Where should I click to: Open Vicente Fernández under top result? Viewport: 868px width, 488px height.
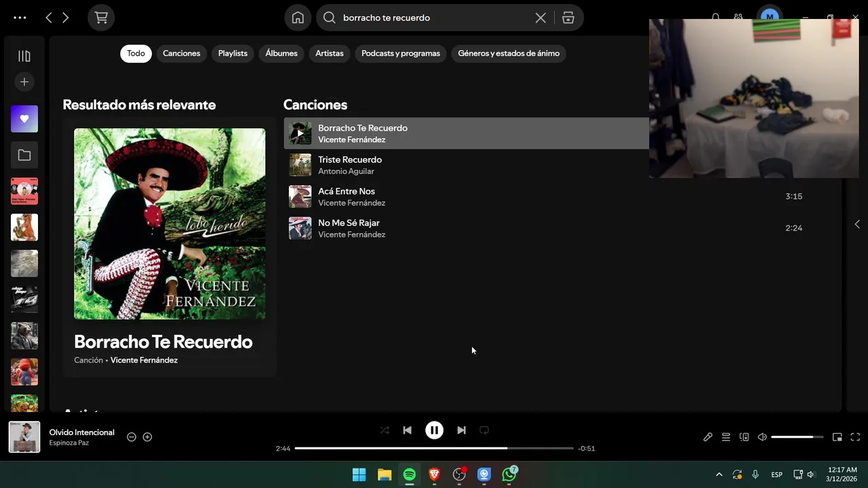pyautogui.click(x=144, y=360)
